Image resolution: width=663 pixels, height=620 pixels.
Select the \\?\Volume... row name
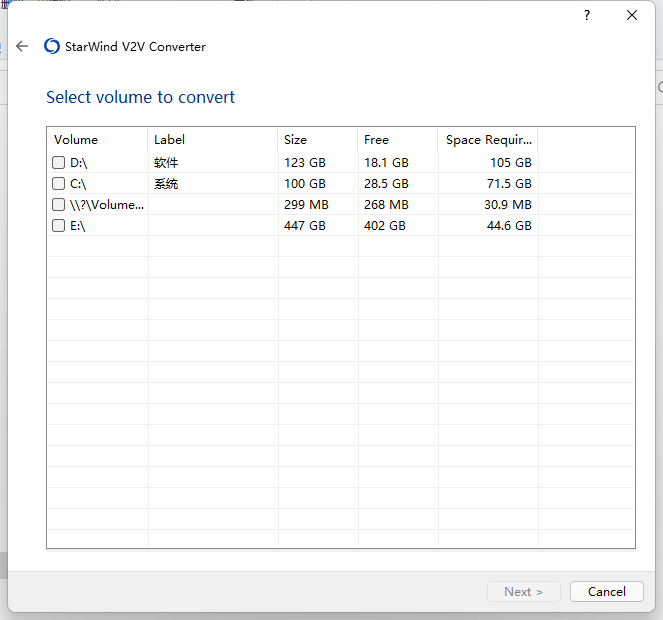coord(107,205)
